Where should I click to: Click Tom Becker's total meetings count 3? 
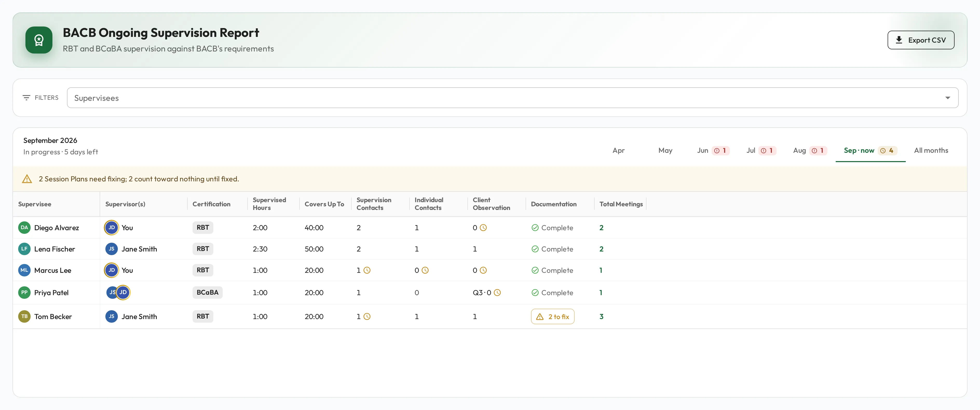pos(601,316)
